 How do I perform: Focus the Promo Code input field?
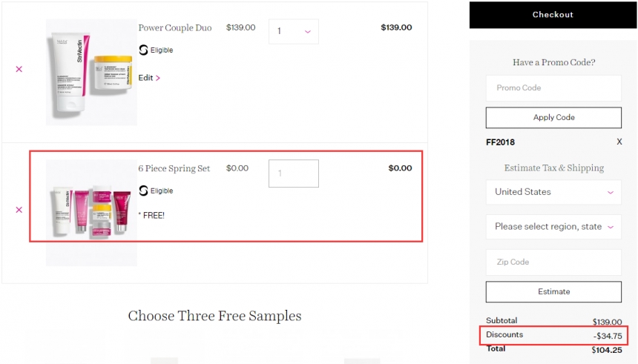coord(553,88)
